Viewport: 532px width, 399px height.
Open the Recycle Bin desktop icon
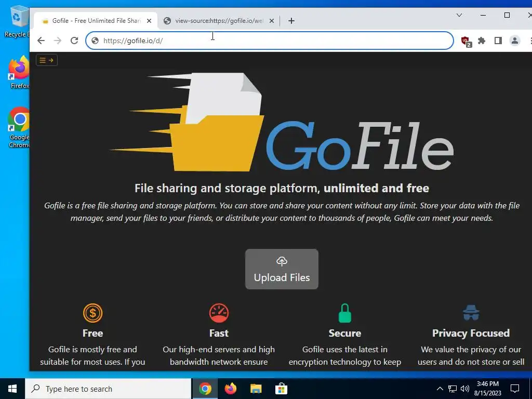(x=17, y=22)
